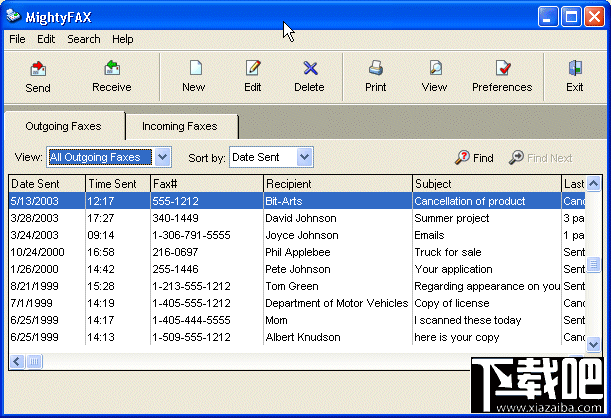Open the Help menu
Screen dimensions: 611x418
point(123,39)
